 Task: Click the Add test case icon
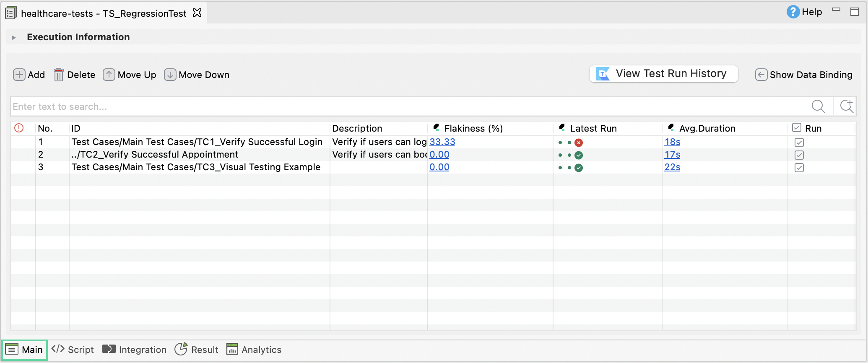click(19, 75)
